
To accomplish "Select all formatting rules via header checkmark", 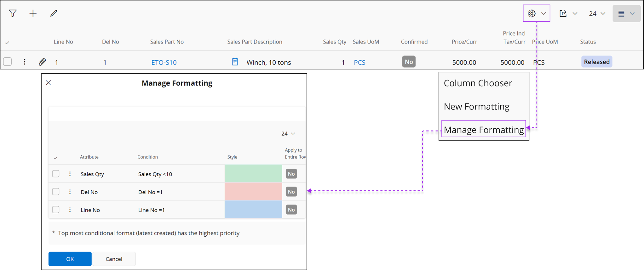I will [x=56, y=158].
